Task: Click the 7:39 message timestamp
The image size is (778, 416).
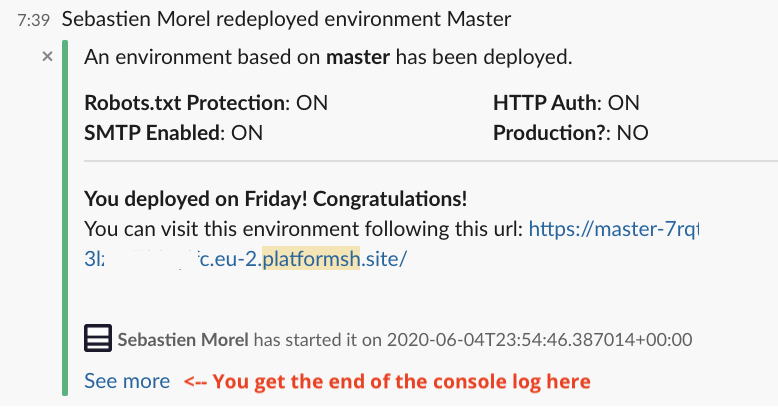Action: click(34, 20)
